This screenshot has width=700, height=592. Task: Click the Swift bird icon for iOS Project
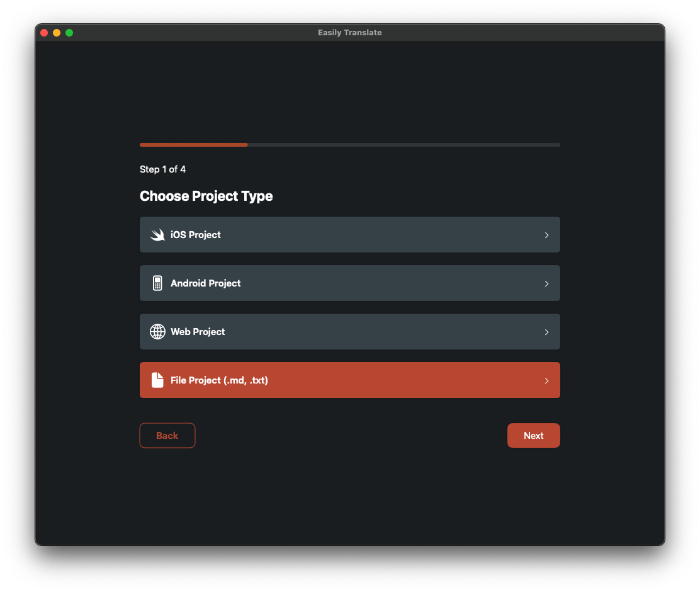click(157, 234)
